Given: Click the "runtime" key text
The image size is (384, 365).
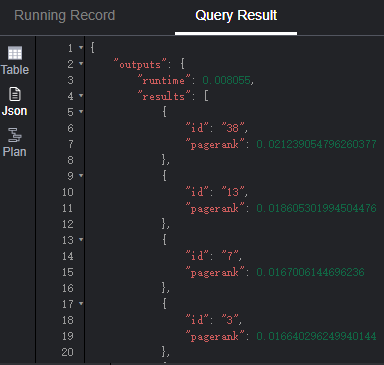Looking at the screenshot, I should point(163,80).
